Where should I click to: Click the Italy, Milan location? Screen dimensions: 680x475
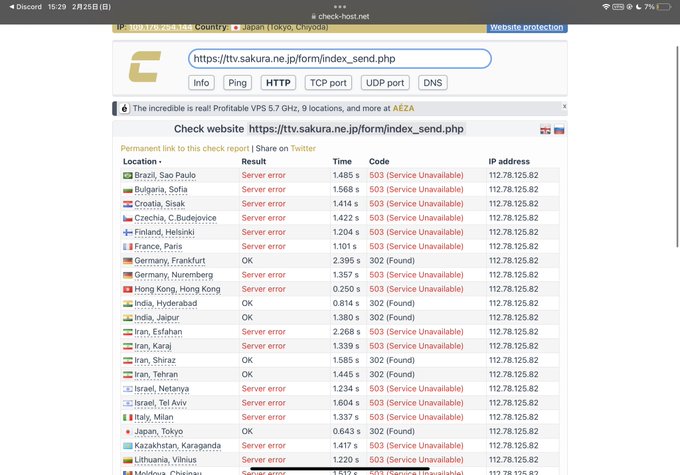pyautogui.click(x=154, y=417)
